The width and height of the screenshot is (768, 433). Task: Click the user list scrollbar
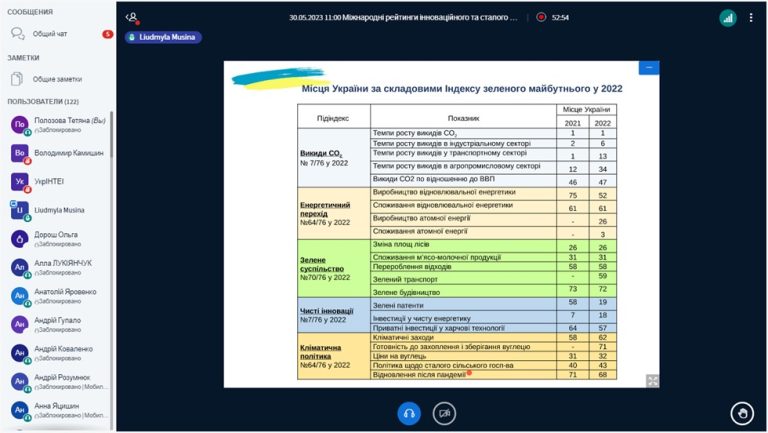point(112,134)
